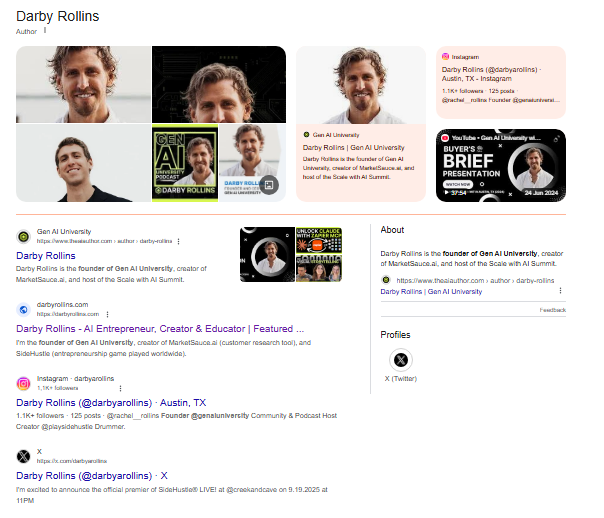
Task: Click Gen AI University favicon in About panel
Action: [x=386, y=280]
